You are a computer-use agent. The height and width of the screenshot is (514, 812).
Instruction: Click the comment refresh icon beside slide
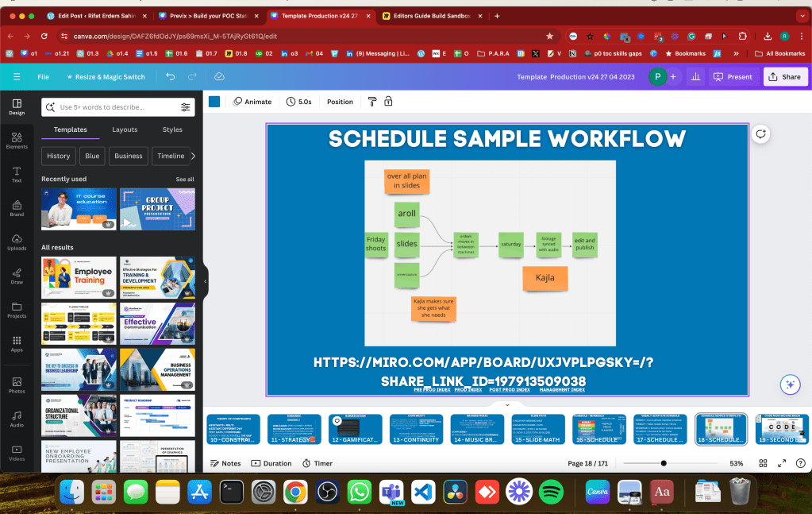pos(760,134)
